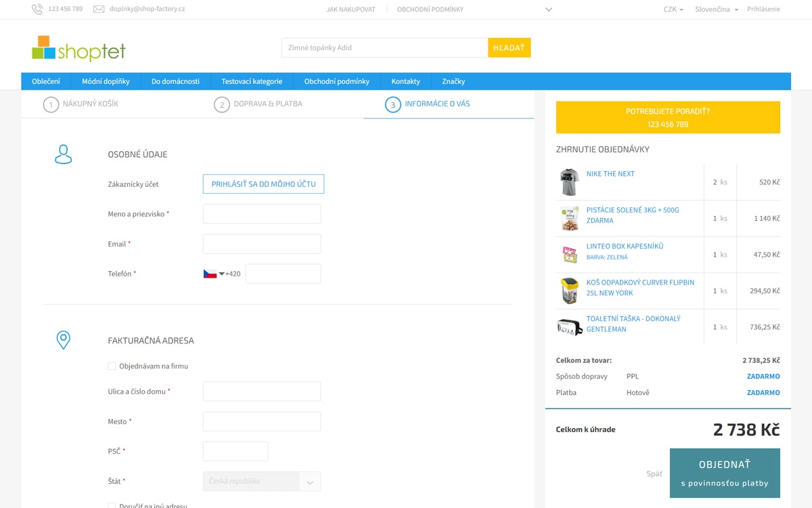Screen dimensions: 812x508
Task: Open the Jak nakupovat link
Action: click(x=351, y=9)
